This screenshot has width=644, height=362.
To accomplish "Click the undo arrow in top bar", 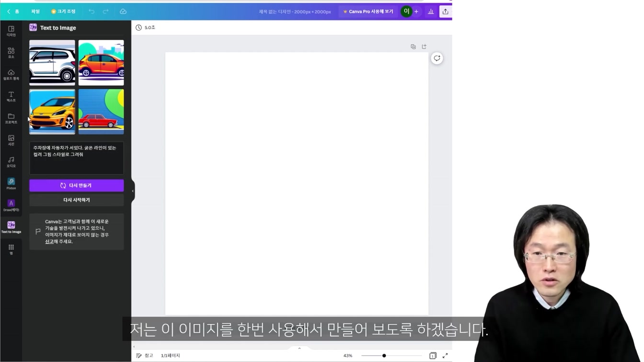I will (x=91, y=11).
